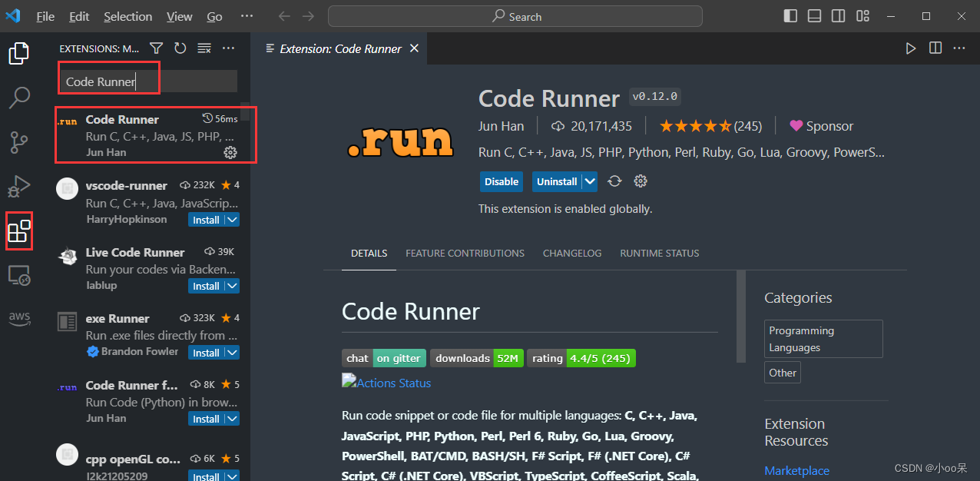The height and width of the screenshot is (481, 980).
Task: Install vscode-runner extension
Action: [x=206, y=220]
